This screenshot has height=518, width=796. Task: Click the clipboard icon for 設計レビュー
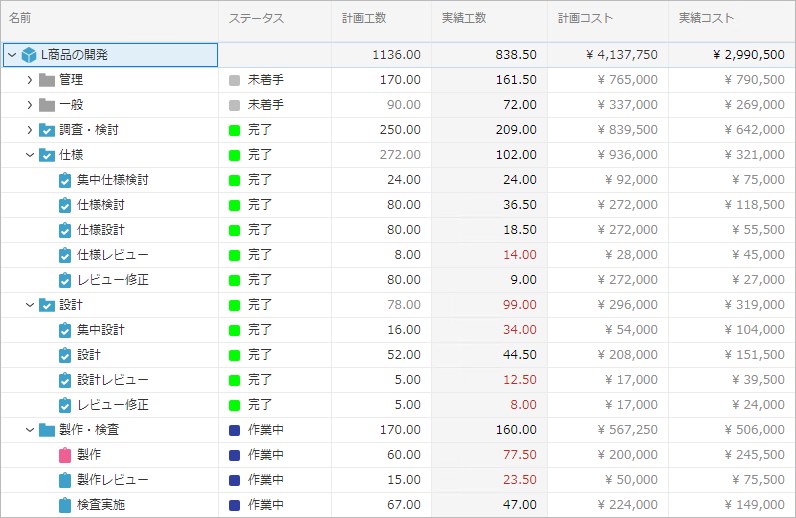pyautogui.click(x=65, y=380)
